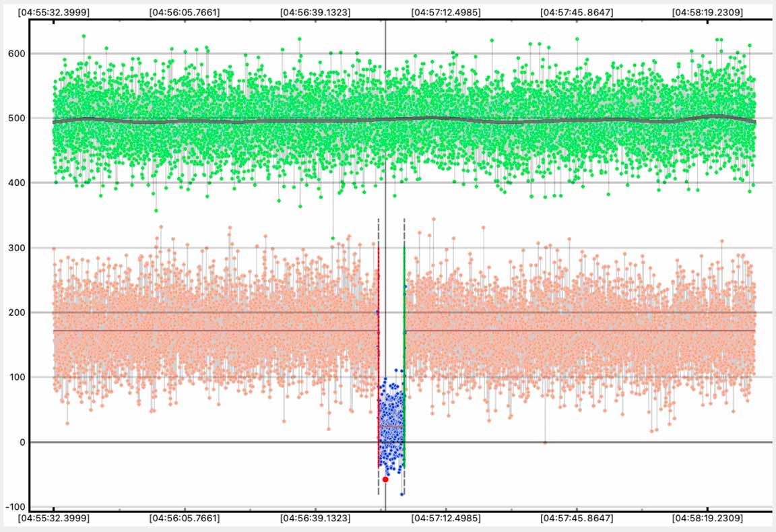Click the lowest green data point near 357
Viewport: 776px width, 532px height.
click(x=156, y=211)
